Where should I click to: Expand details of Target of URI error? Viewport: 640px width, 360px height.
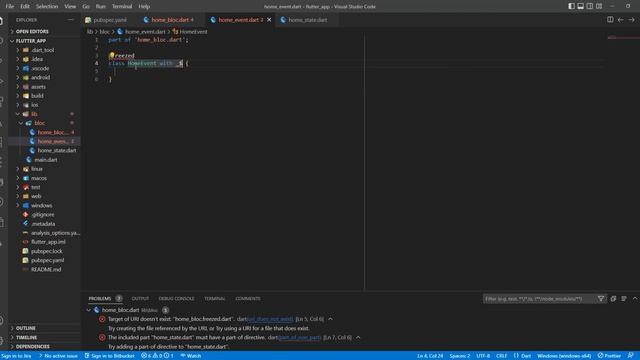click(x=330, y=319)
